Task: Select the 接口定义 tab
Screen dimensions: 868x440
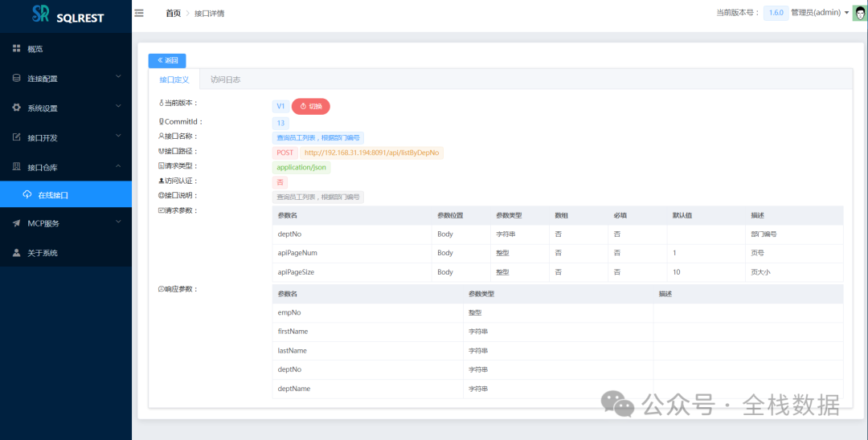Action: tap(174, 79)
